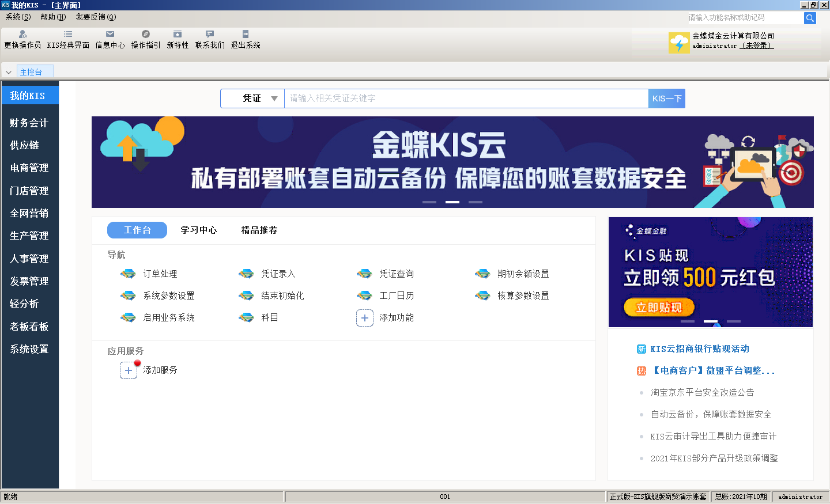Screen dimensions: 830x504
Task: Open the 系统(S) menu
Action: tap(18, 17)
